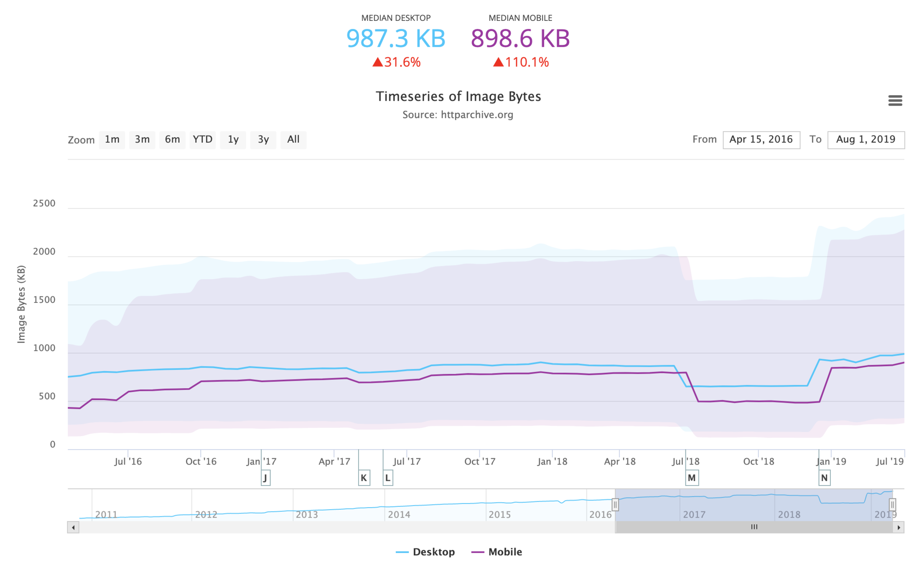
Task: Click the right navigator range handle
Action: tap(892, 504)
